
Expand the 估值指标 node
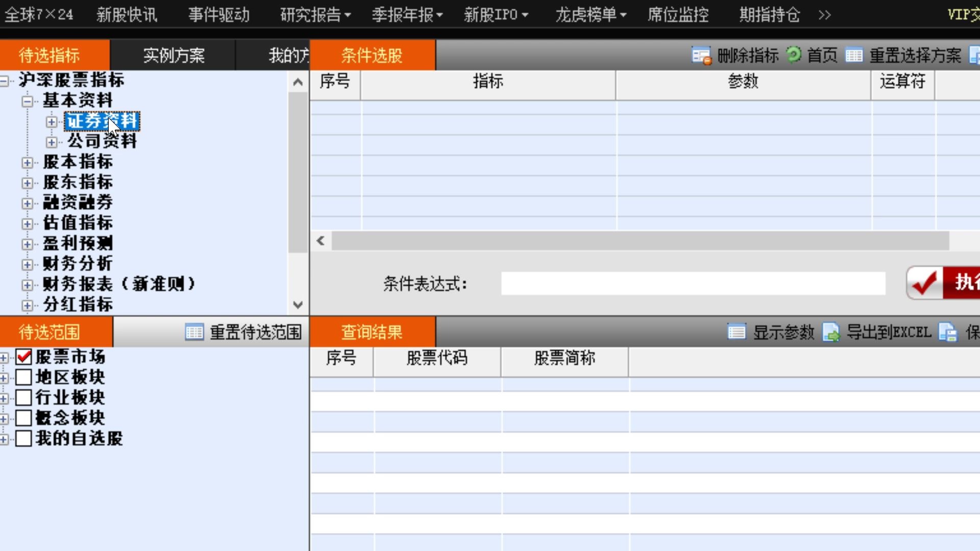point(27,223)
